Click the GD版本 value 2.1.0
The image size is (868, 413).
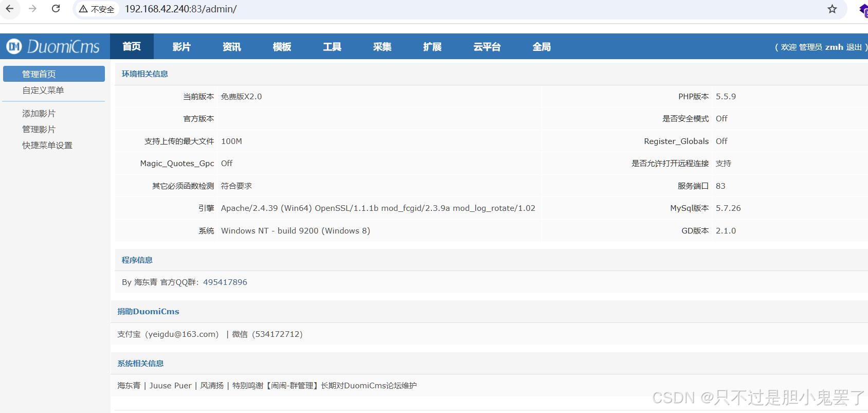(x=726, y=231)
